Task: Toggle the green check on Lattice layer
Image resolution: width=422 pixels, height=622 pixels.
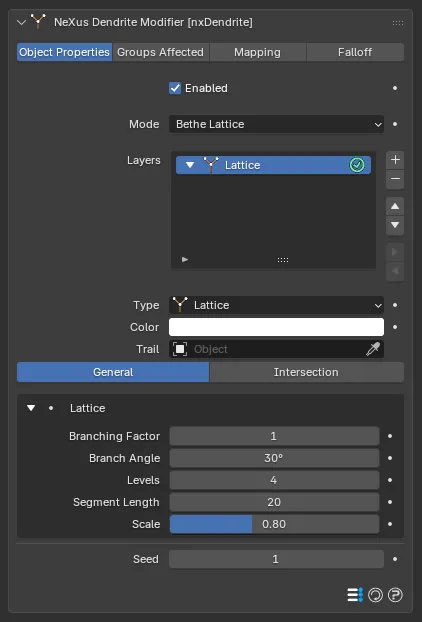Action: (357, 165)
